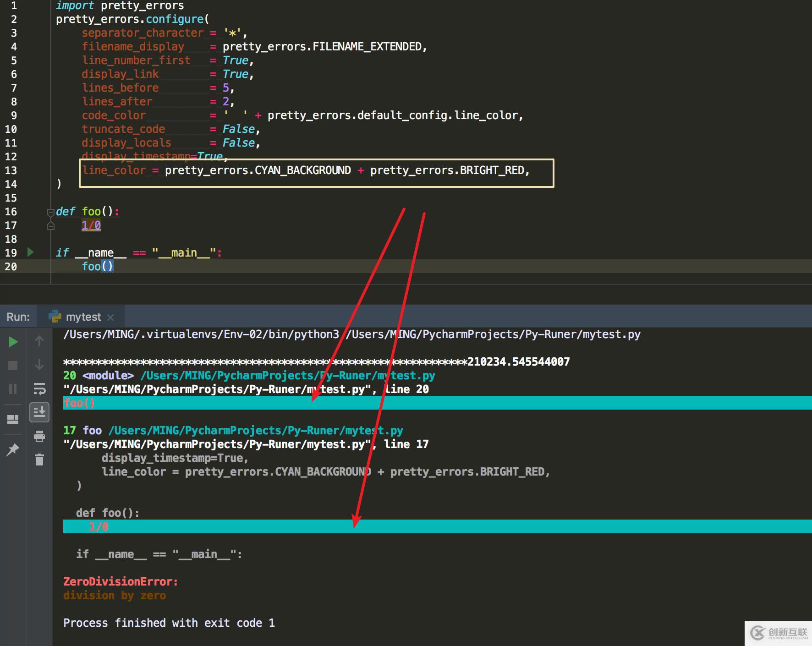Click 'def foo():' in console output

[x=108, y=513]
